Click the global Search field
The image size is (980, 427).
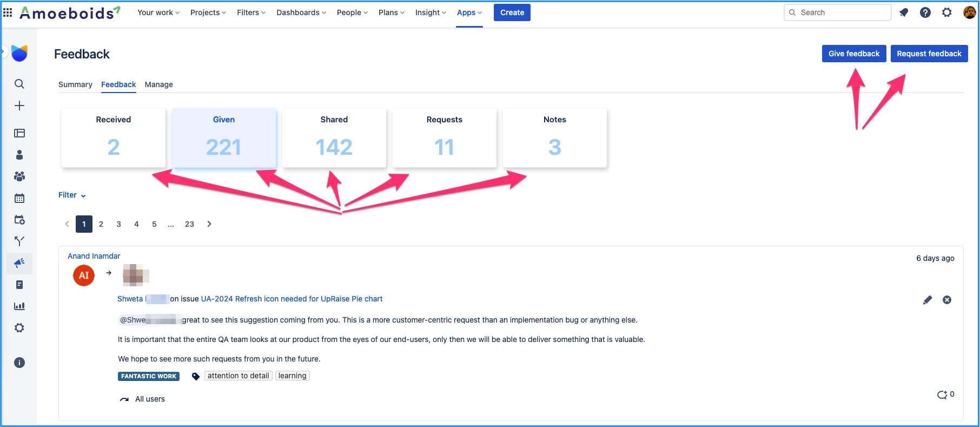pos(837,12)
